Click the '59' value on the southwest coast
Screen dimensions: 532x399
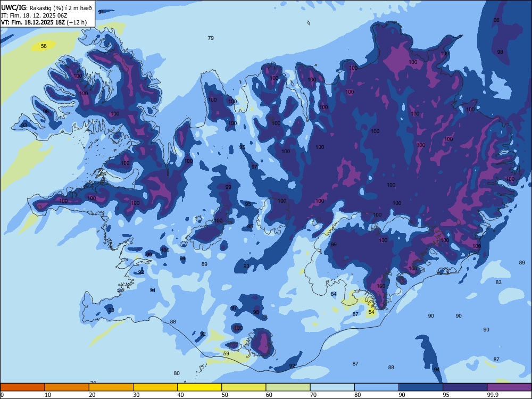coord(226,354)
